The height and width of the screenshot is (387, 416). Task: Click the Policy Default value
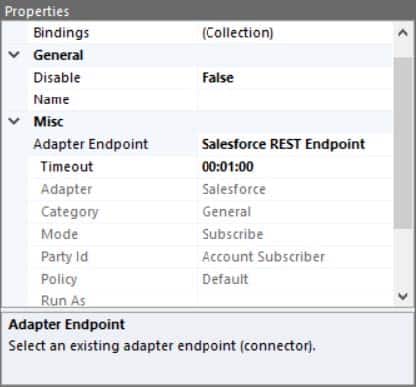225,279
